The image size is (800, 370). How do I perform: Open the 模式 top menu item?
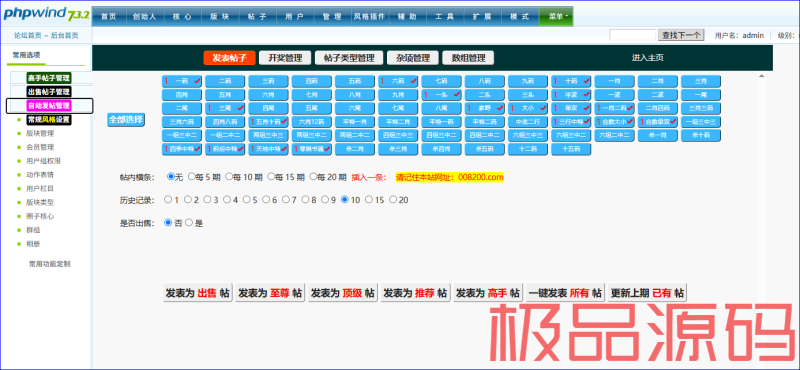(x=519, y=16)
